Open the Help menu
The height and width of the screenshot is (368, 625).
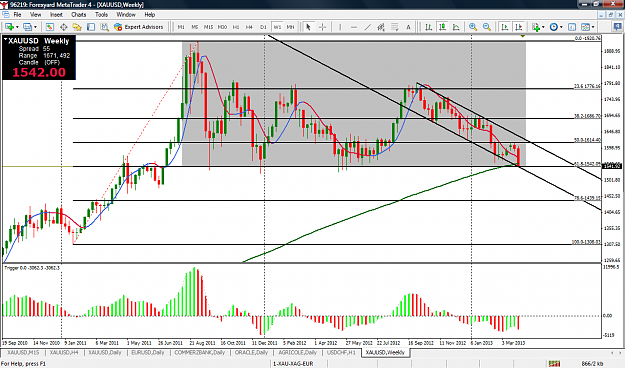point(149,14)
